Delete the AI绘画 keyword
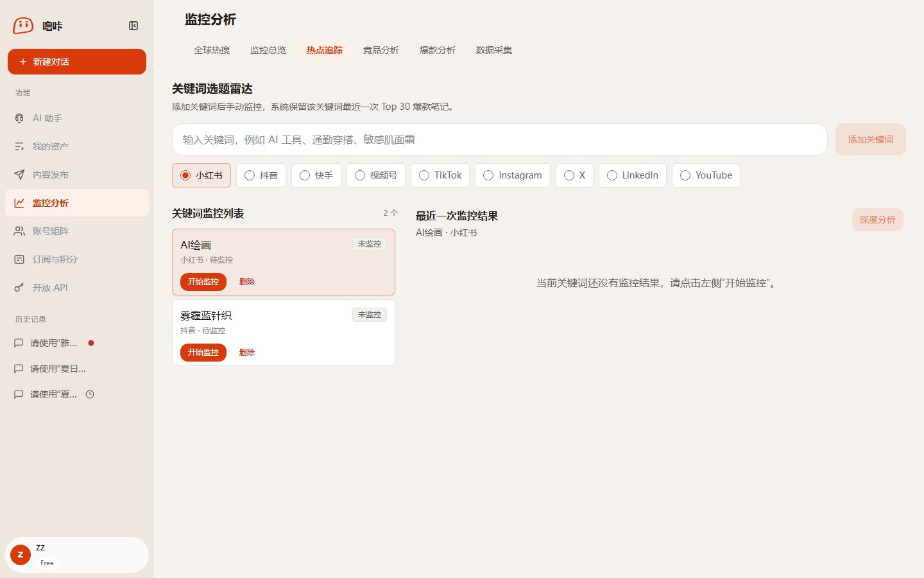This screenshot has width=924, height=578. pyautogui.click(x=247, y=282)
